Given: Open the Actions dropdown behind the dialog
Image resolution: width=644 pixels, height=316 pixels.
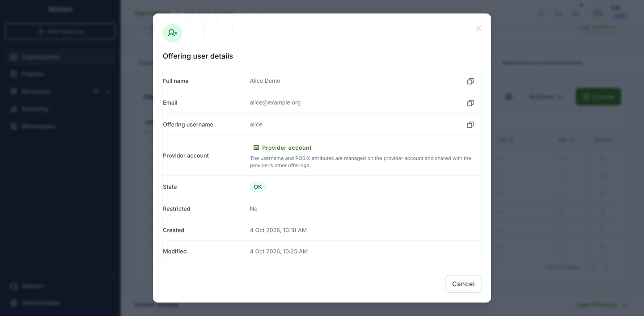Looking at the screenshot, I should click(546, 97).
